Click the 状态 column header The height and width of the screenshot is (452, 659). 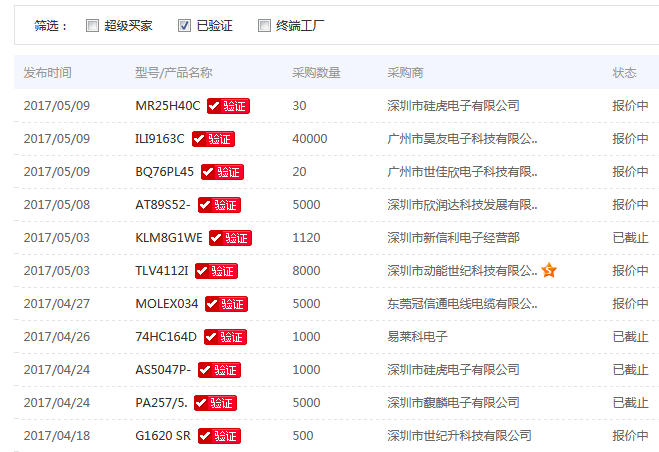click(625, 73)
